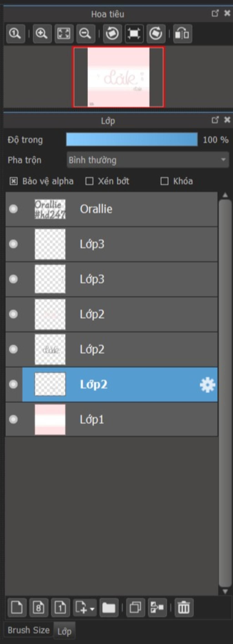Enable the Khóa checkbox
This screenshot has width=233, height=644.
click(x=164, y=181)
